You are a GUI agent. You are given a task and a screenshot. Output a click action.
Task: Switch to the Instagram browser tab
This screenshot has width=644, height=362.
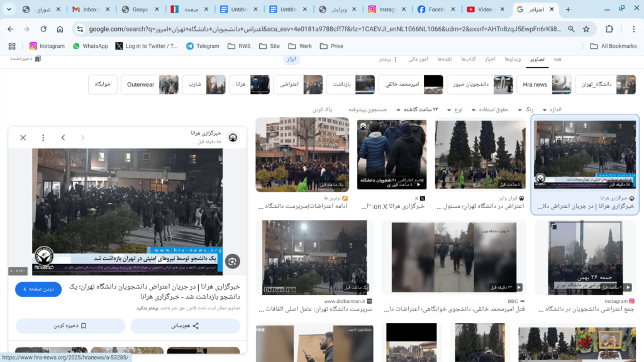pos(387,9)
